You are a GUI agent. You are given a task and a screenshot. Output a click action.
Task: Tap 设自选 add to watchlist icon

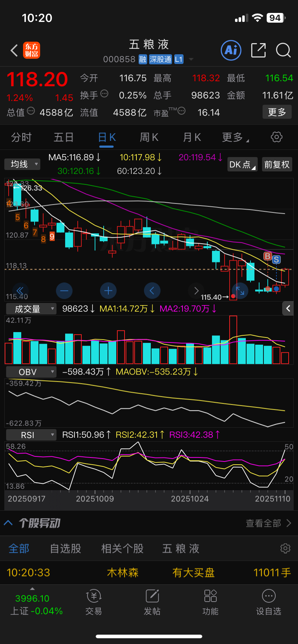point(269,602)
